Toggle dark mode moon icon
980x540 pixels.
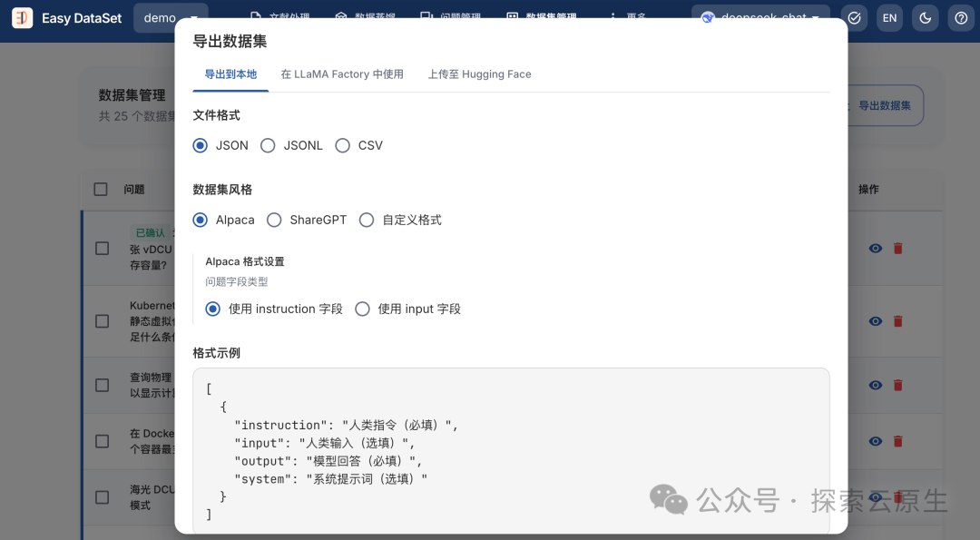tap(925, 18)
